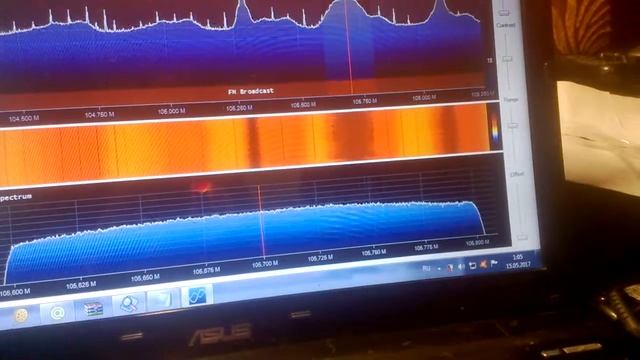This screenshot has width=640, height=360.
Task: Adjust the Zoom slider thumb at top
Action: coord(504,13)
